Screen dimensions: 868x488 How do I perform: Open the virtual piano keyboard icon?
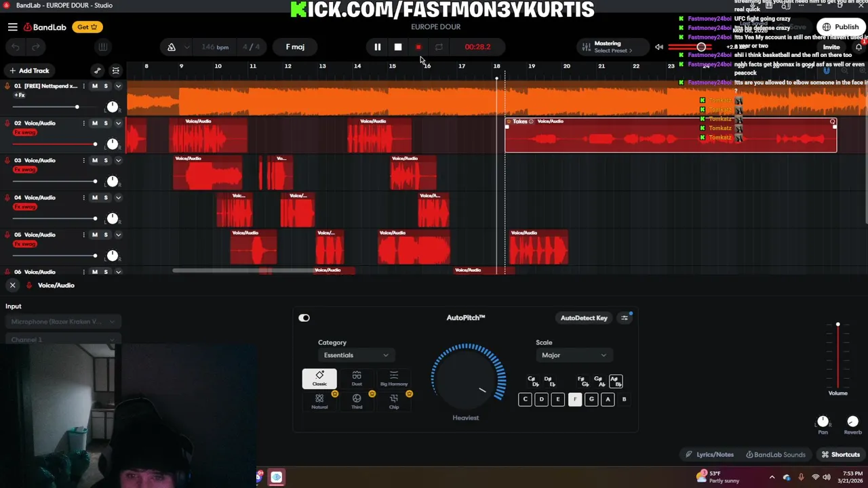point(102,47)
